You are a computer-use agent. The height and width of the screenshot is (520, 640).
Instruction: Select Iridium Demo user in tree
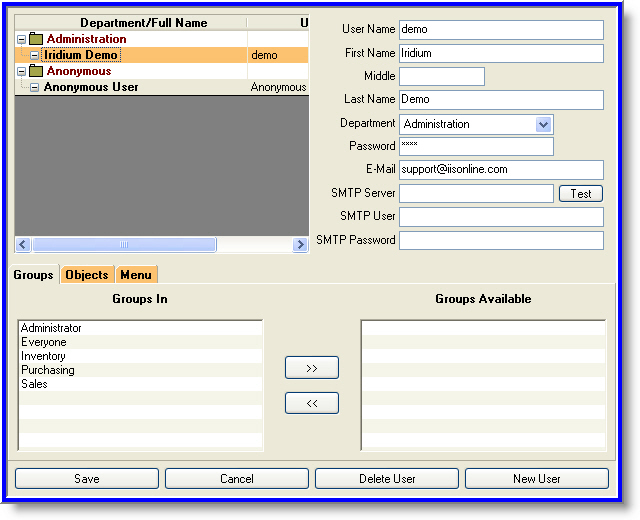79,55
